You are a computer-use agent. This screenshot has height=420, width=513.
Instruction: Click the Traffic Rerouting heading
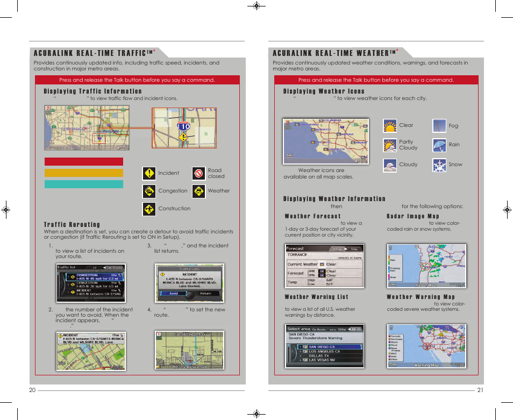click(72, 225)
